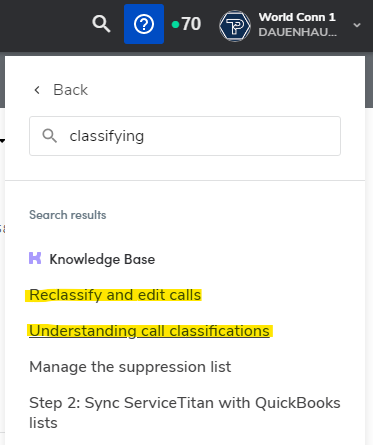
Task: Open Understanding call classifications article
Action: click(x=149, y=331)
